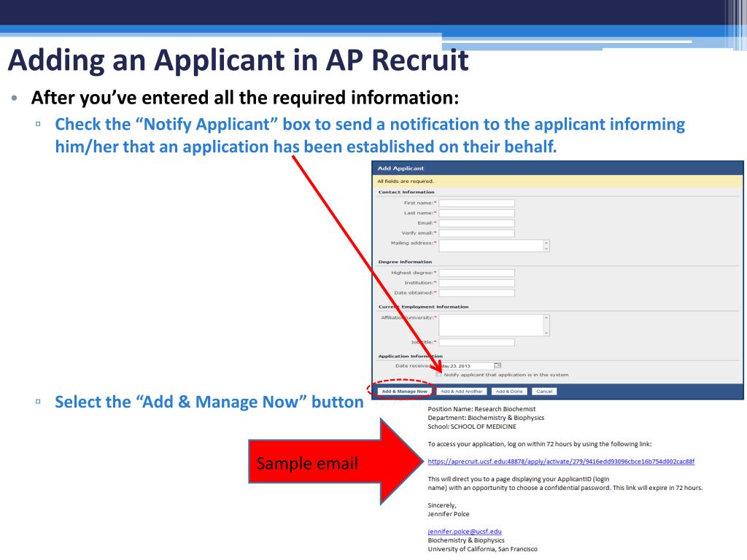
Task: Open the Date received calendar picker
Action: (x=498, y=366)
